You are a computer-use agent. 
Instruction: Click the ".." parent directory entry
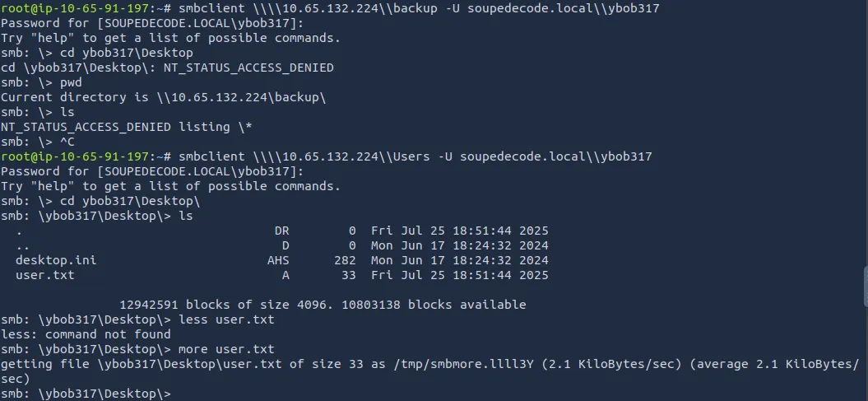(22, 245)
